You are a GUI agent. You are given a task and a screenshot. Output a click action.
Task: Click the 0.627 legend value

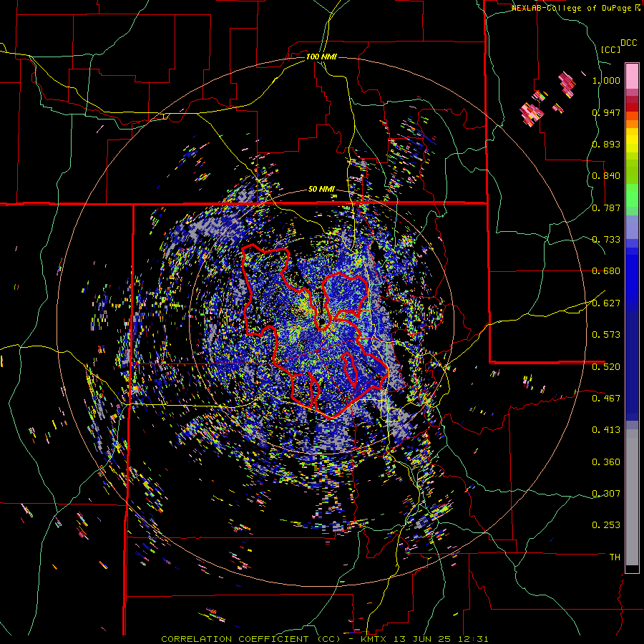606,303
